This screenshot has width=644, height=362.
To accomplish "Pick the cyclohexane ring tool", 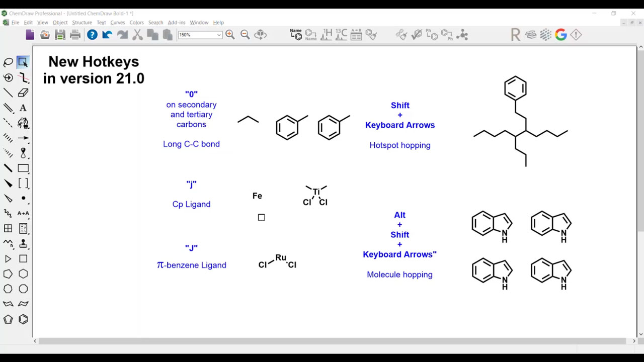I will coord(23,274).
